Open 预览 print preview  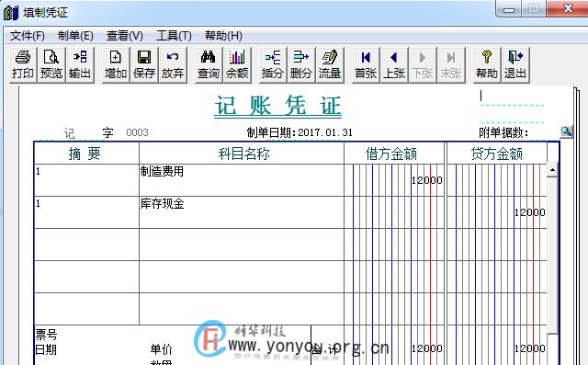(x=51, y=64)
